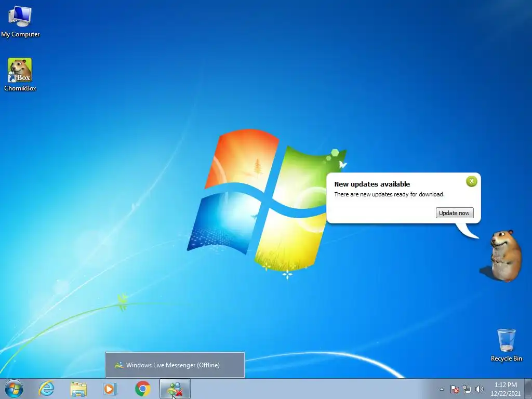Viewport: 532px width, 399px height.
Task: Open the Recycle Bin icon
Action: click(506, 345)
